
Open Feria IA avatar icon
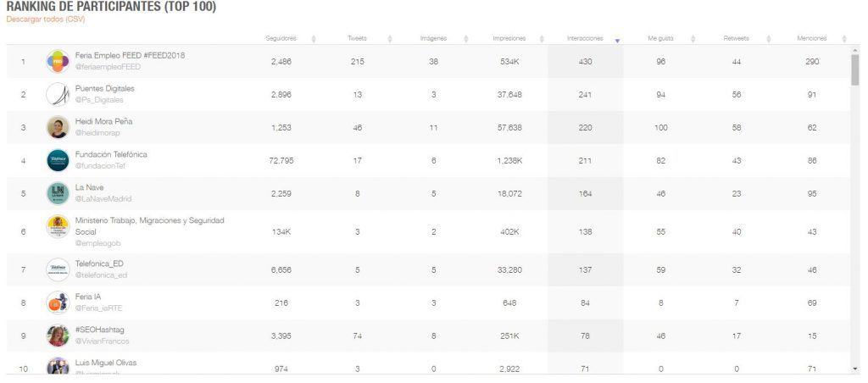[58, 303]
